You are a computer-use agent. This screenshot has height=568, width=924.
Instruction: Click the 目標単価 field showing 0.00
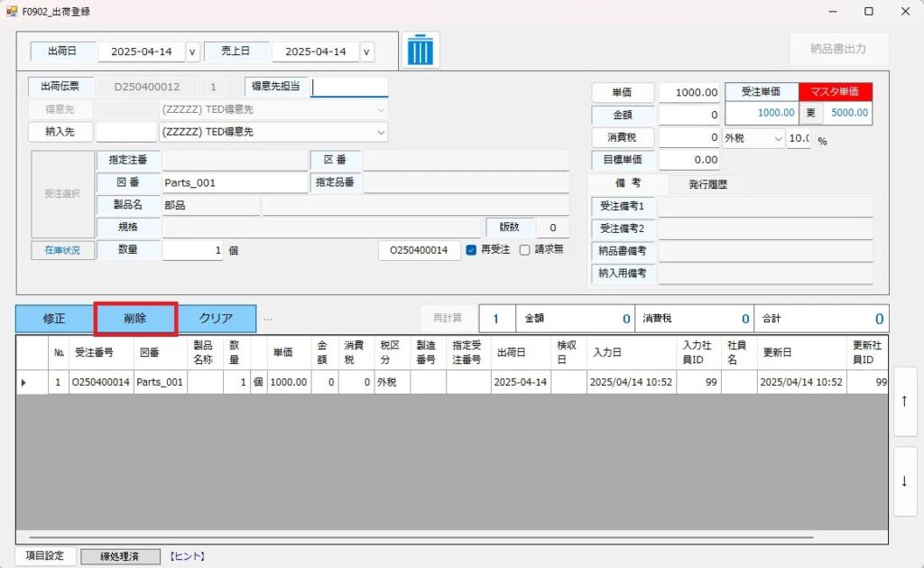coord(688,160)
